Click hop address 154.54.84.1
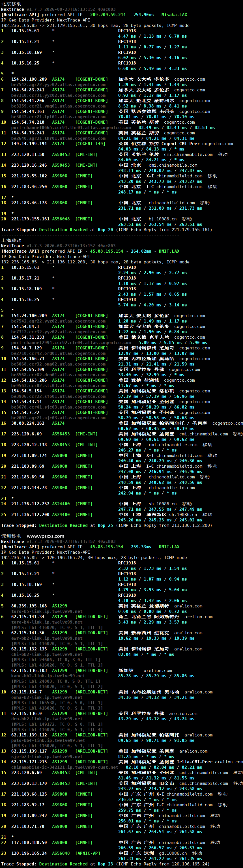 click(25, 326)
